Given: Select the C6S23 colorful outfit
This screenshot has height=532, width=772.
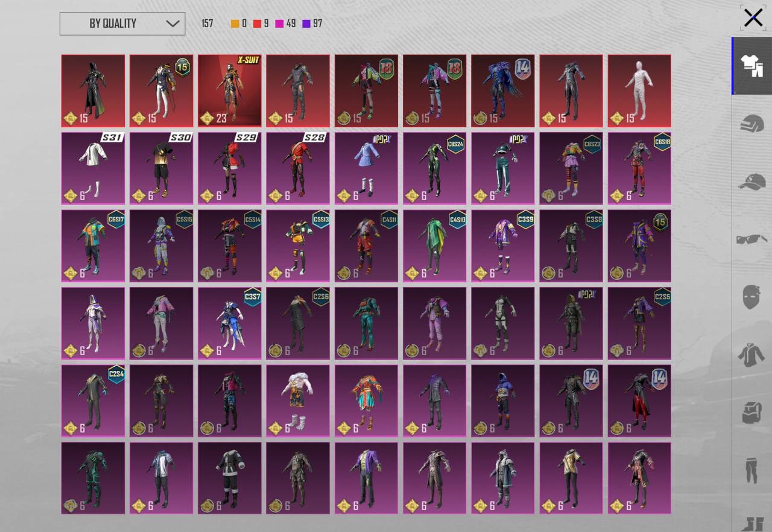Looking at the screenshot, I should pyautogui.click(x=571, y=168).
